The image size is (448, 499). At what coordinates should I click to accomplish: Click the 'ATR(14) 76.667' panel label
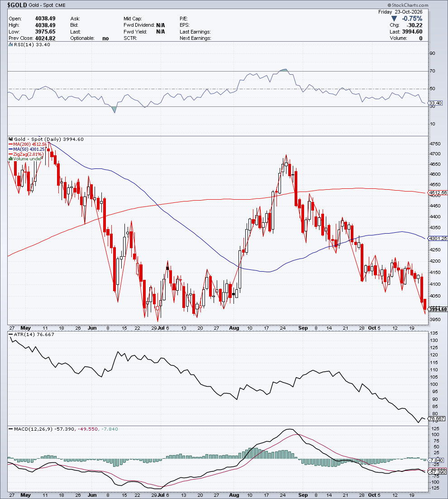pos(34,335)
